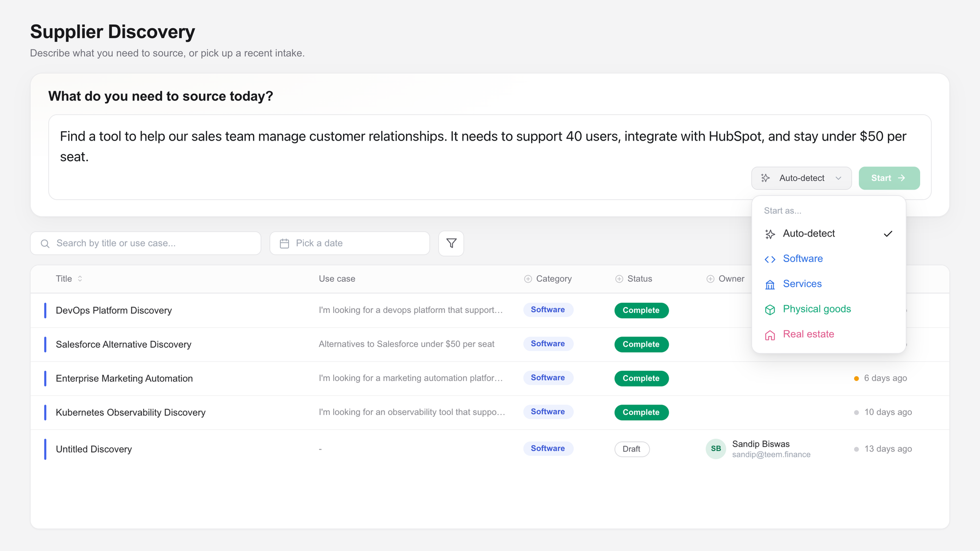Click Software tag in Salesforce Alternative row
The height and width of the screenshot is (551, 980).
(x=548, y=344)
